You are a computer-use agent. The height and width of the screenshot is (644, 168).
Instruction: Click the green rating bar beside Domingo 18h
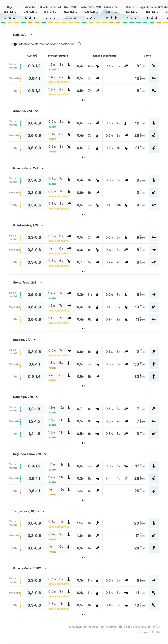(x=21, y=434)
